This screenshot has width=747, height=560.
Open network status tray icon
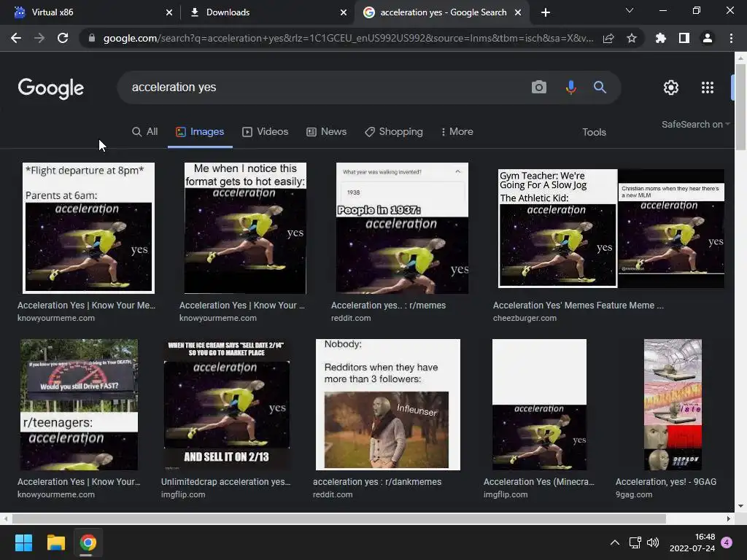click(635, 542)
